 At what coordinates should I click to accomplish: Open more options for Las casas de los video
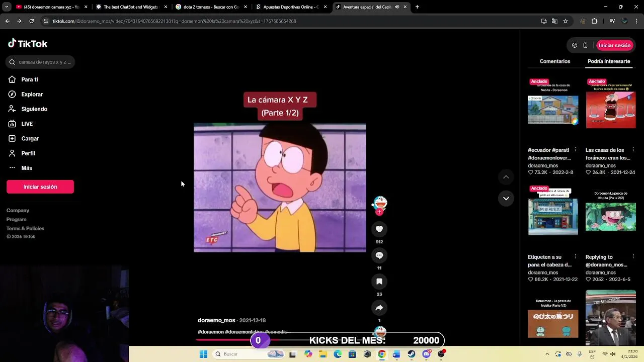coord(633,150)
